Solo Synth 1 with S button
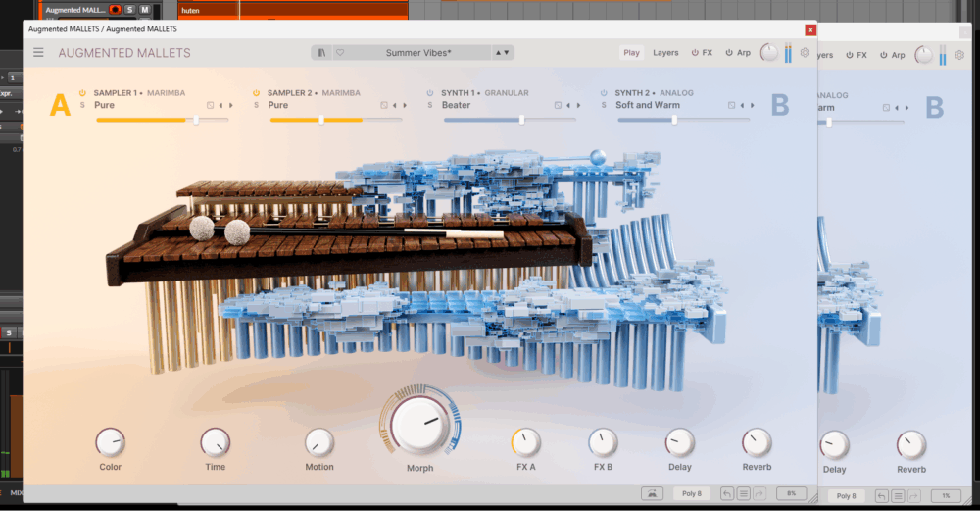The image size is (980, 511). 430,105
